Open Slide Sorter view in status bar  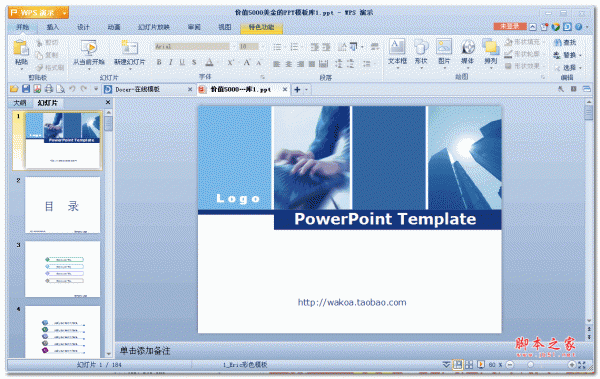tap(469, 365)
